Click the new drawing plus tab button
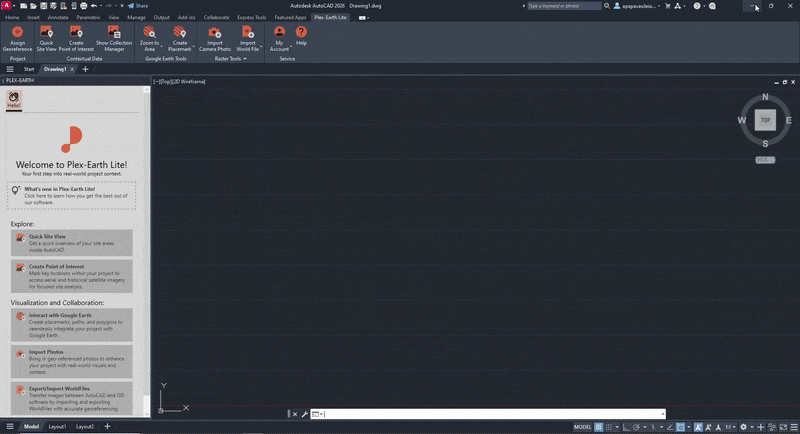 [x=85, y=69]
